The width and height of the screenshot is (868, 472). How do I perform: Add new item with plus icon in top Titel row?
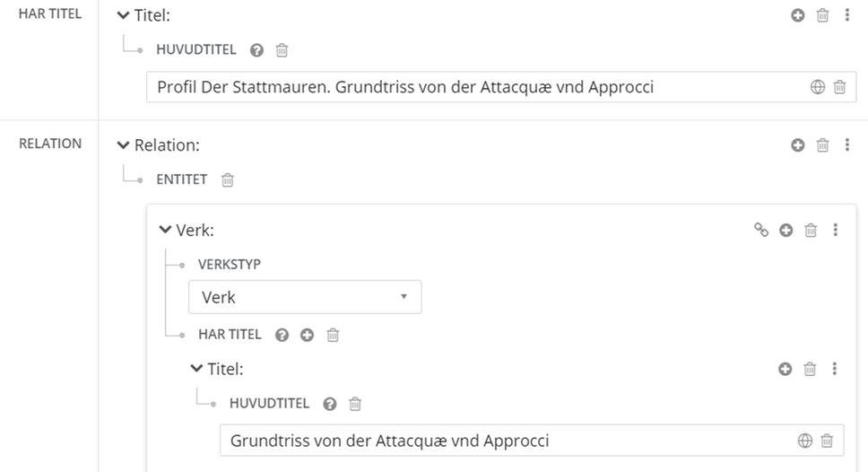tap(797, 15)
